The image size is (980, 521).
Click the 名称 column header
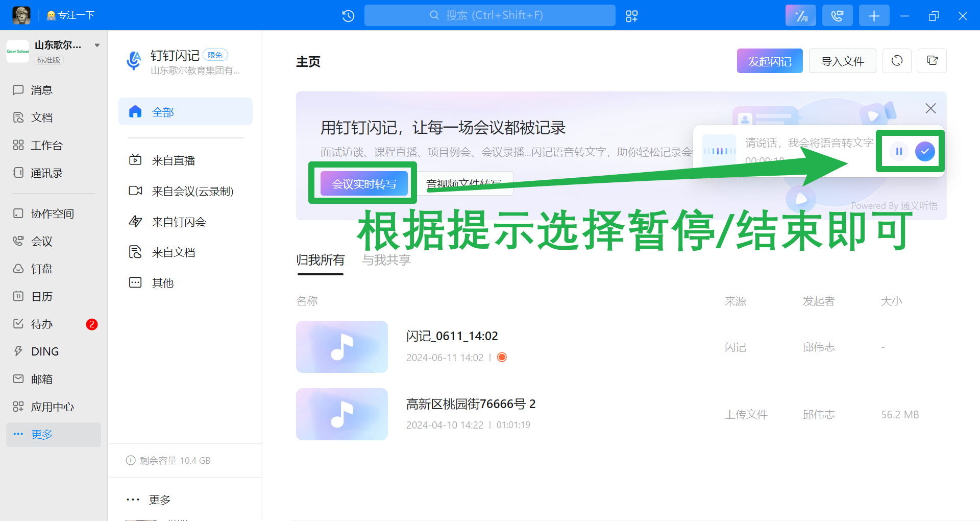[x=307, y=301]
